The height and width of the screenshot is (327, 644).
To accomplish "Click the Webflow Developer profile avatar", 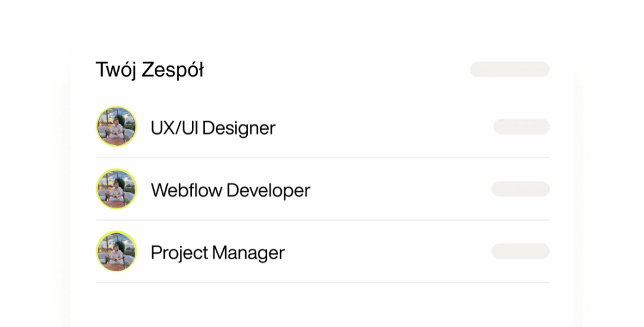I will [116, 189].
